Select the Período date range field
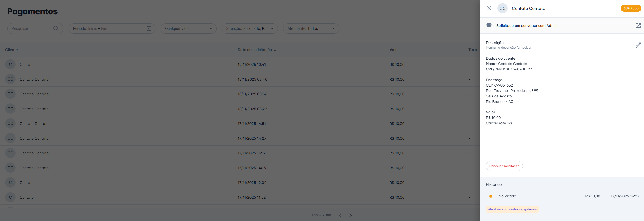Viewport: 644px width, 221px height. tap(108, 28)
